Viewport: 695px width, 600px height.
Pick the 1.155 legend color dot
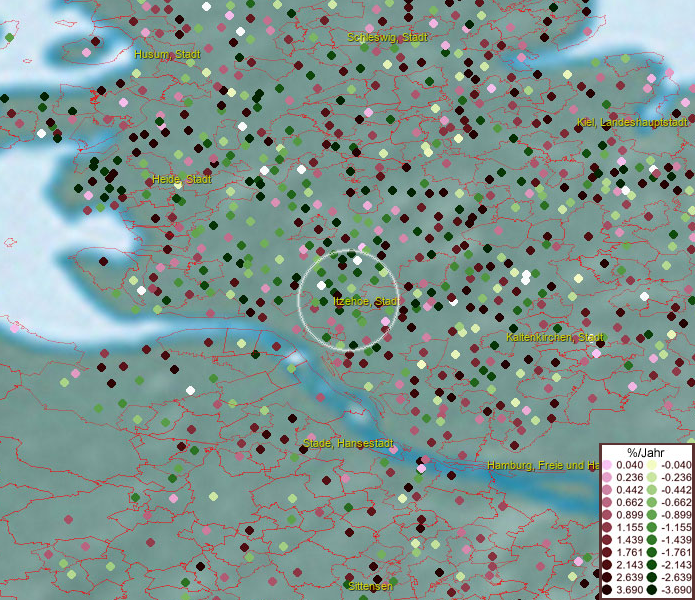coord(607,527)
